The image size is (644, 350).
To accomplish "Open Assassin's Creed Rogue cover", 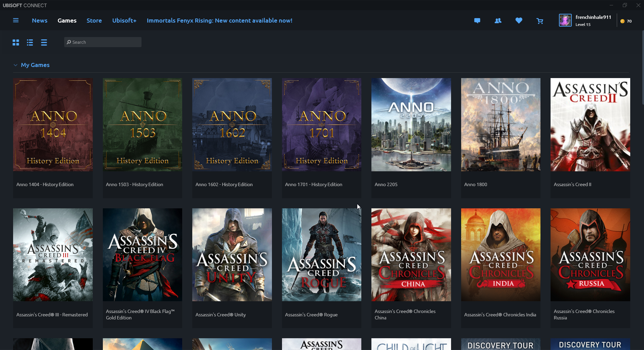I will [x=322, y=255].
